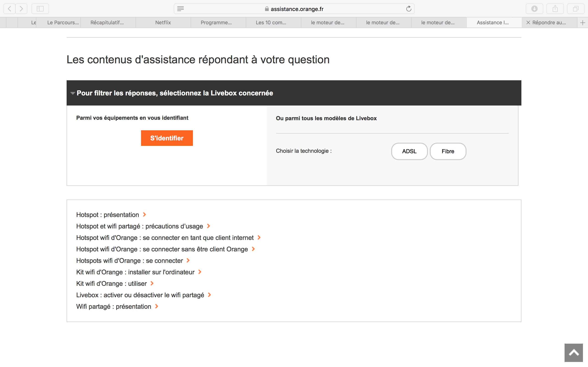
Task: Switch to the Netflix tab
Action: tap(163, 22)
